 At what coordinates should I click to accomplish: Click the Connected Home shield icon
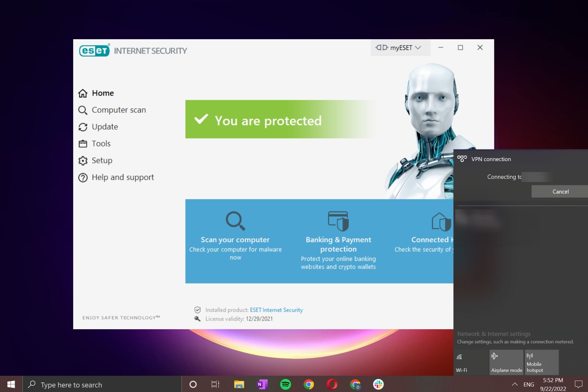[x=441, y=221]
